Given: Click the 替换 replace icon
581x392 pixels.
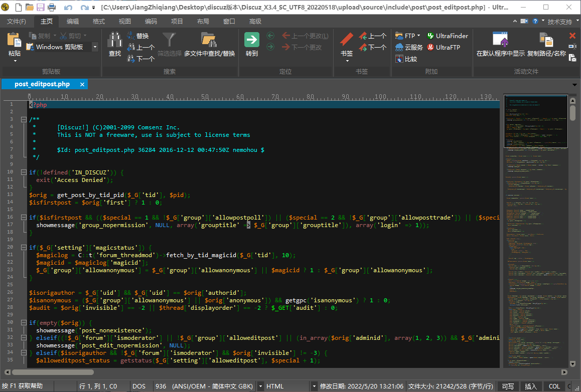Looking at the screenshot, I should coord(138,36).
